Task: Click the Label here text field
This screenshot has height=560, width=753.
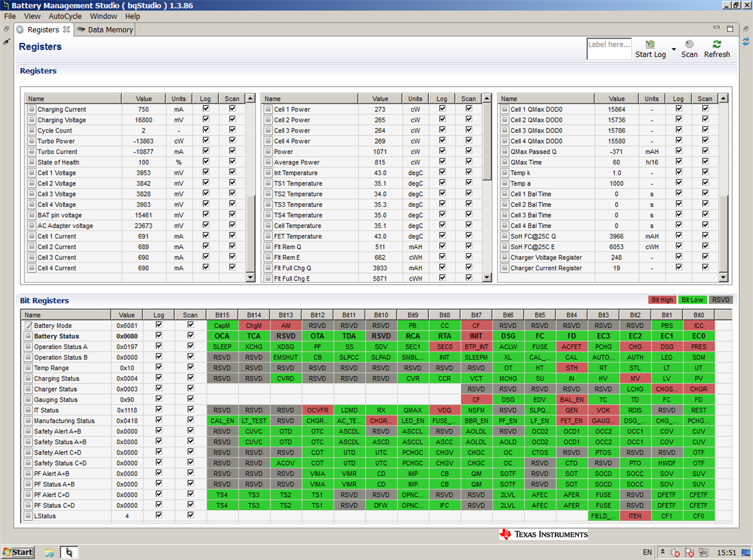Action: tap(609, 49)
